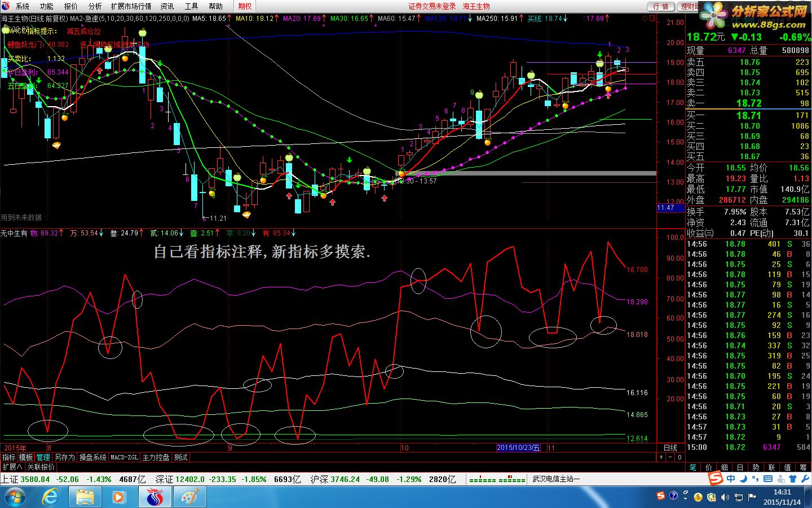Screen dimensions: 812x508
Task: Select the 日 tab in quote panel
Action: pos(740,467)
